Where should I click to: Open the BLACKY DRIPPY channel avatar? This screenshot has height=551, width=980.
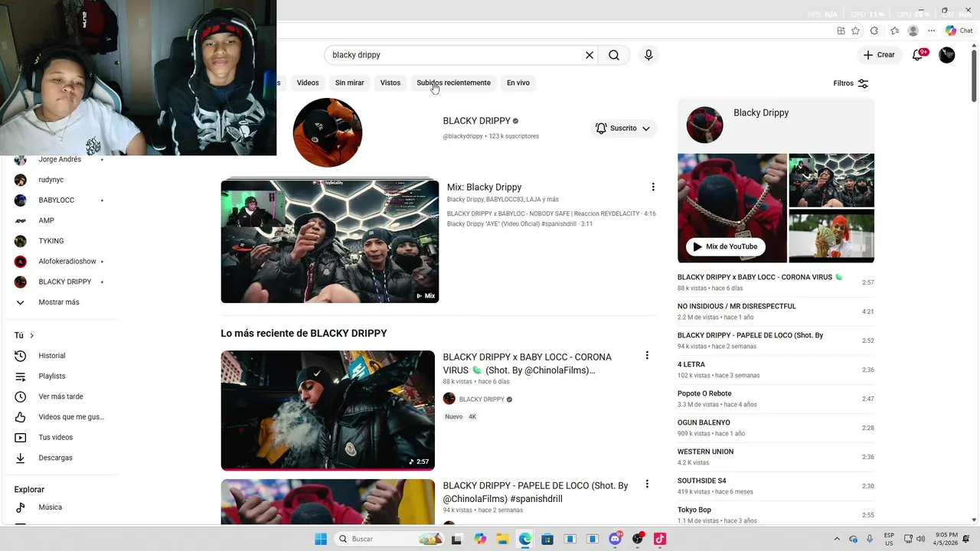pos(328,132)
